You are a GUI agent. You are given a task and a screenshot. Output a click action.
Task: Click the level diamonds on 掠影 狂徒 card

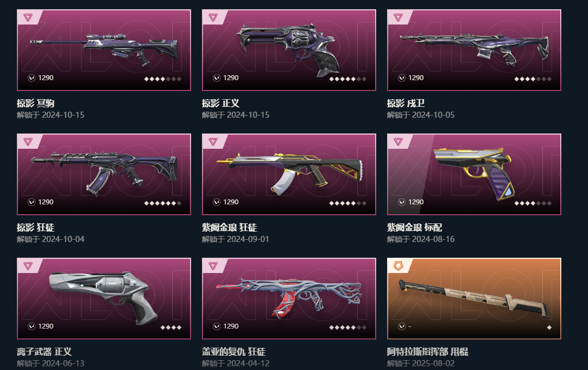click(163, 203)
